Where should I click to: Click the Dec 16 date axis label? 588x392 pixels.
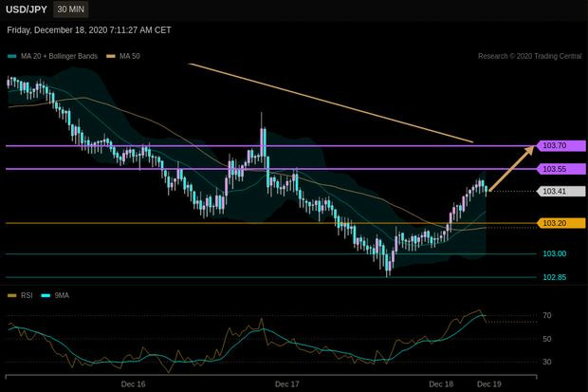[133, 384]
